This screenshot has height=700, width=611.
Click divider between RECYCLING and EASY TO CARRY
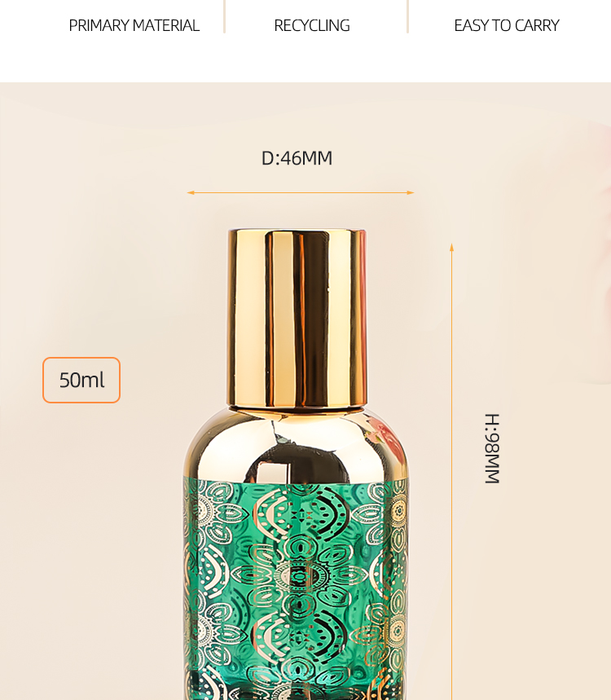point(407,16)
